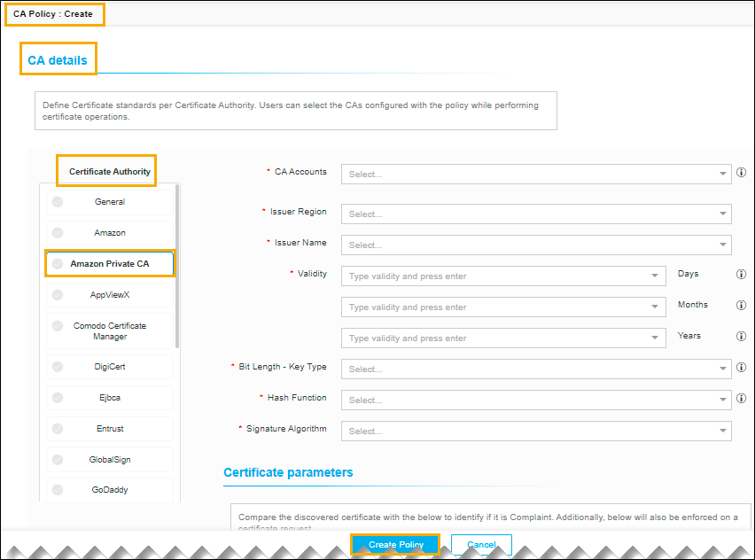
Task: Click info icon beside Months validity
Action: [741, 306]
